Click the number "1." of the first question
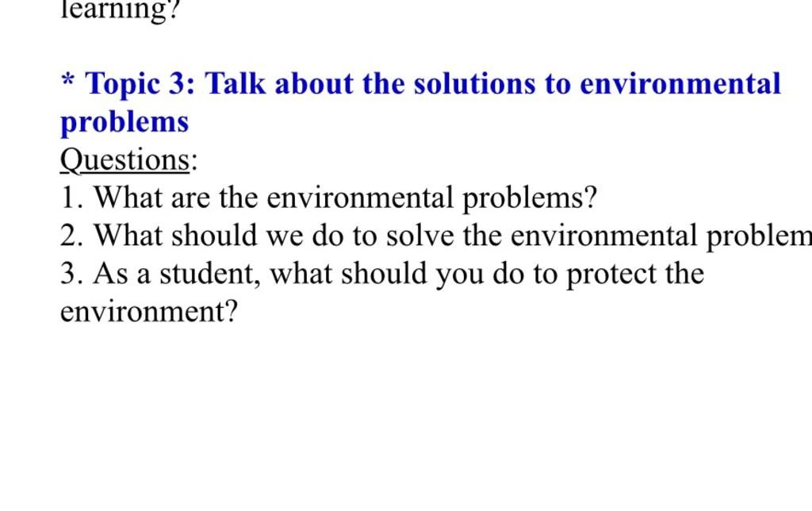 [x=72, y=198]
